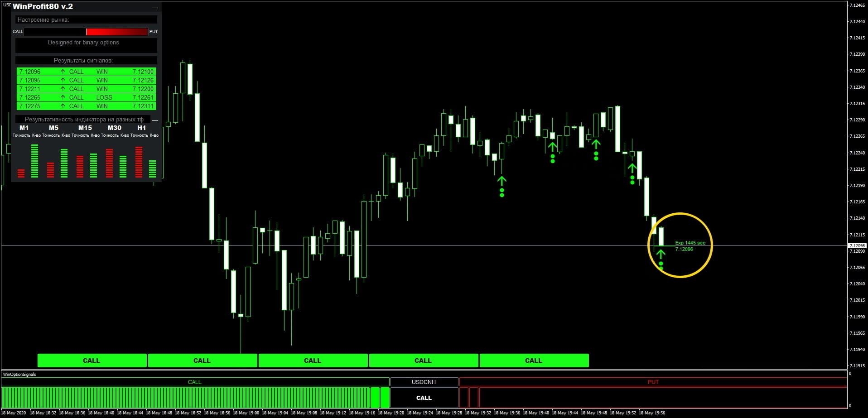Click the green signal arrow inside yellow circle
Viewport: 868px width, 418px height.
click(661, 254)
